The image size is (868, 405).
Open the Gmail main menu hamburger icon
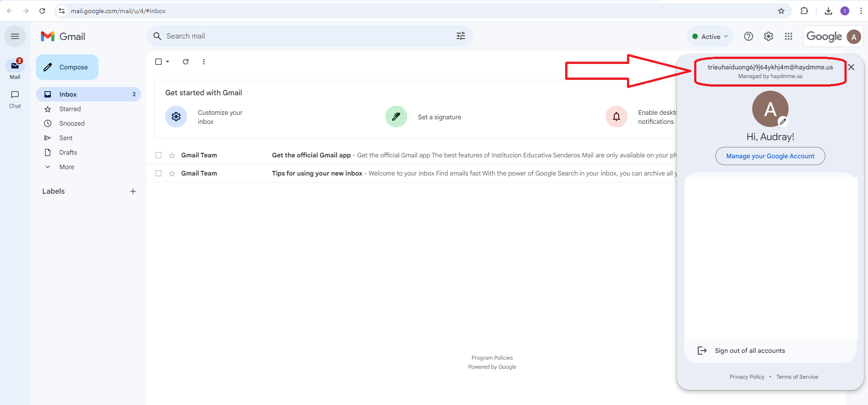pyautogui.click(x=15, y=36)
